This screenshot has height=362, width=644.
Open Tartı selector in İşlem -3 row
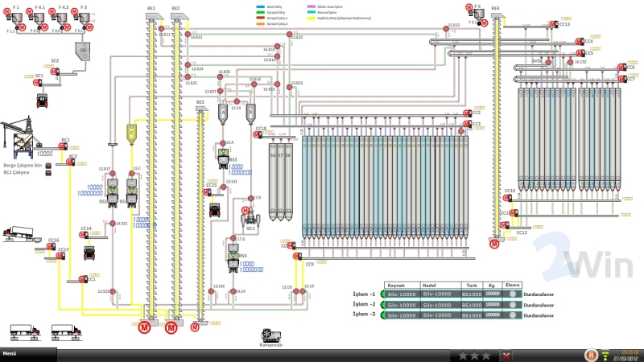(x=471, y=314)
